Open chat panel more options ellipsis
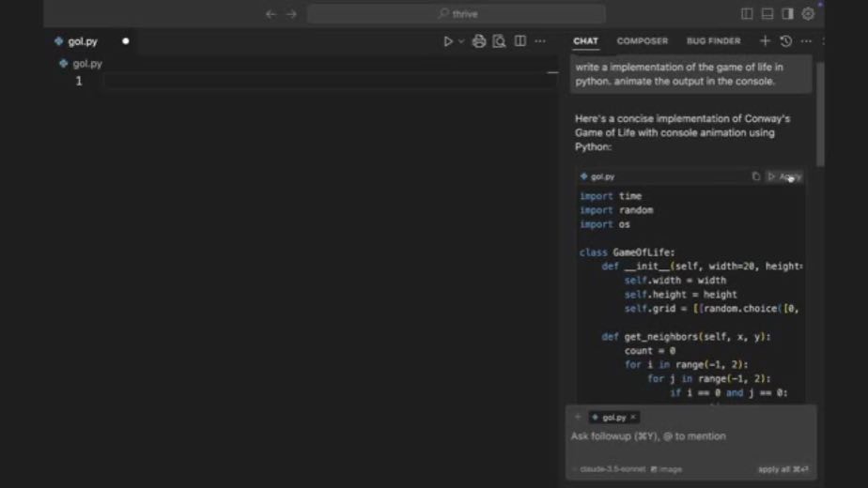868x488 pixels. pos(806,41)
